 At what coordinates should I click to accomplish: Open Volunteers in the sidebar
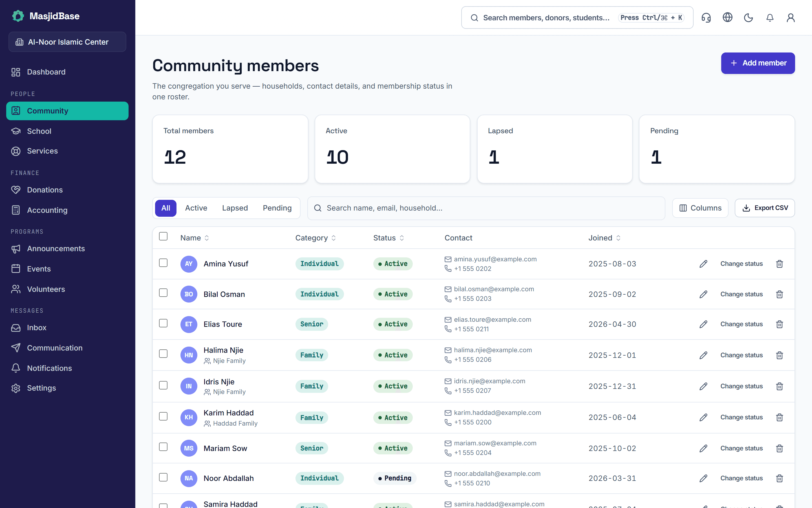67,289
